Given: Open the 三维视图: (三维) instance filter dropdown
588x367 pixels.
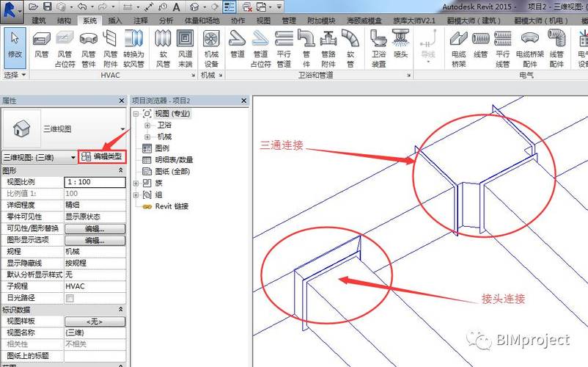Looking at the screenshot, I should 73,157.
